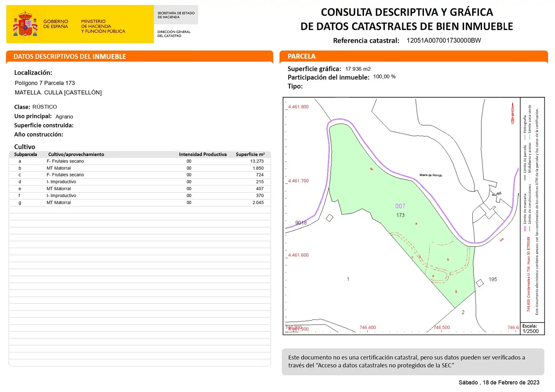Click the Spanish coat of arms emblem

tap(25, 24)
